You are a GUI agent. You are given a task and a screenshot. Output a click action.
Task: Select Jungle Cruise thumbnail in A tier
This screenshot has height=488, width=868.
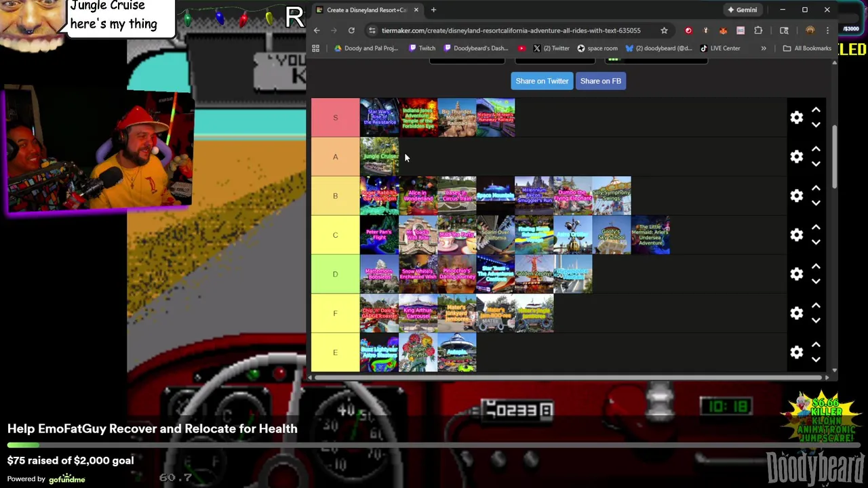(x=380, y=157)
